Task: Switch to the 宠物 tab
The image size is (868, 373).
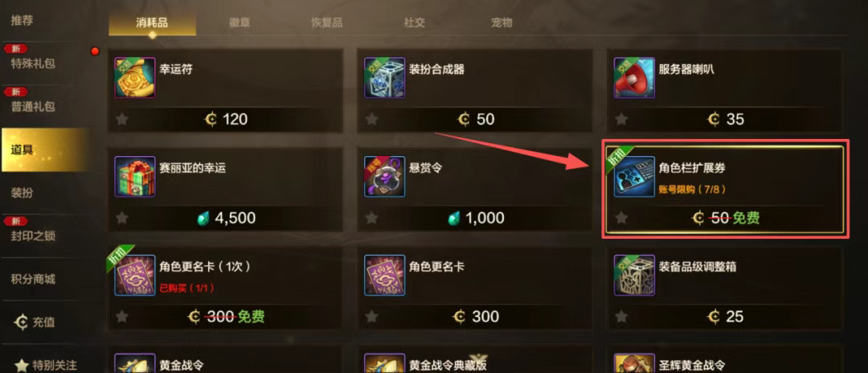Action: click(x=502, y=23)
